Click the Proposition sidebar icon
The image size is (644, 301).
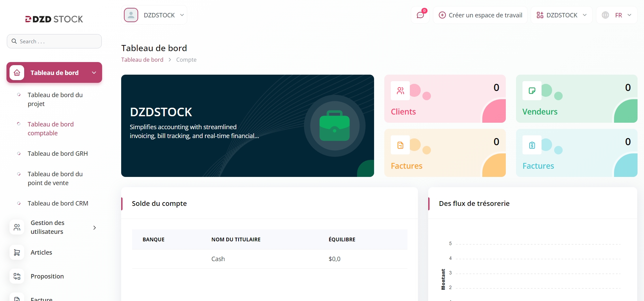(17, 276)
